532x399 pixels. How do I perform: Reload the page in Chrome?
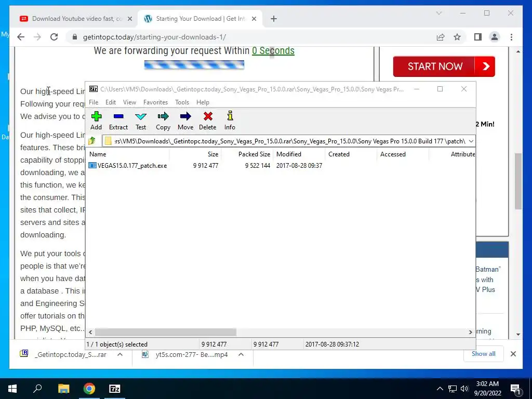[x=54, y=37]
